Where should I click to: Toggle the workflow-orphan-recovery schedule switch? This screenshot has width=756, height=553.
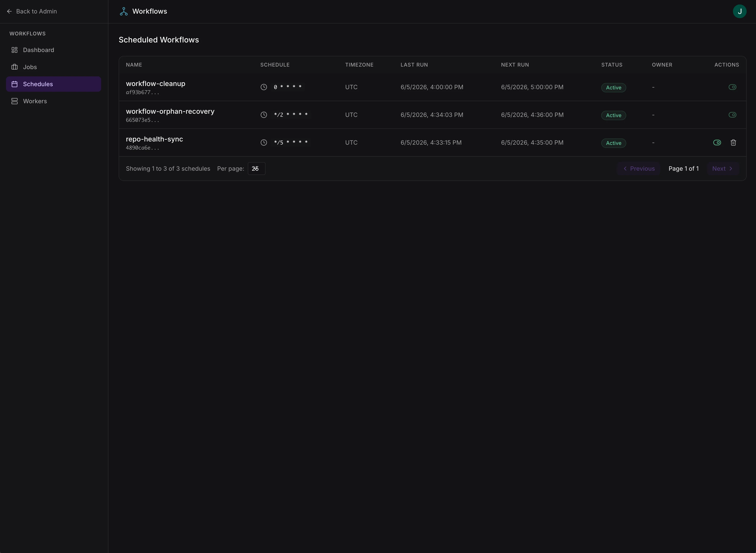(732, 115)
